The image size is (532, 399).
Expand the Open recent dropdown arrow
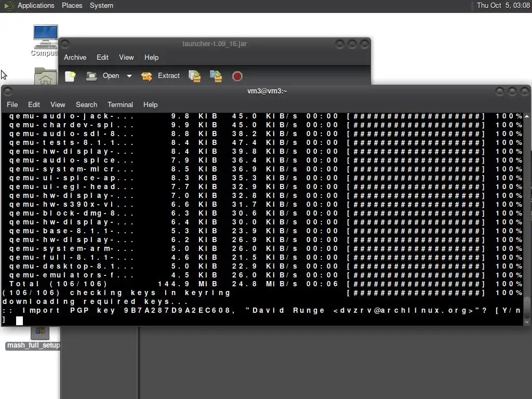[129, 76]
